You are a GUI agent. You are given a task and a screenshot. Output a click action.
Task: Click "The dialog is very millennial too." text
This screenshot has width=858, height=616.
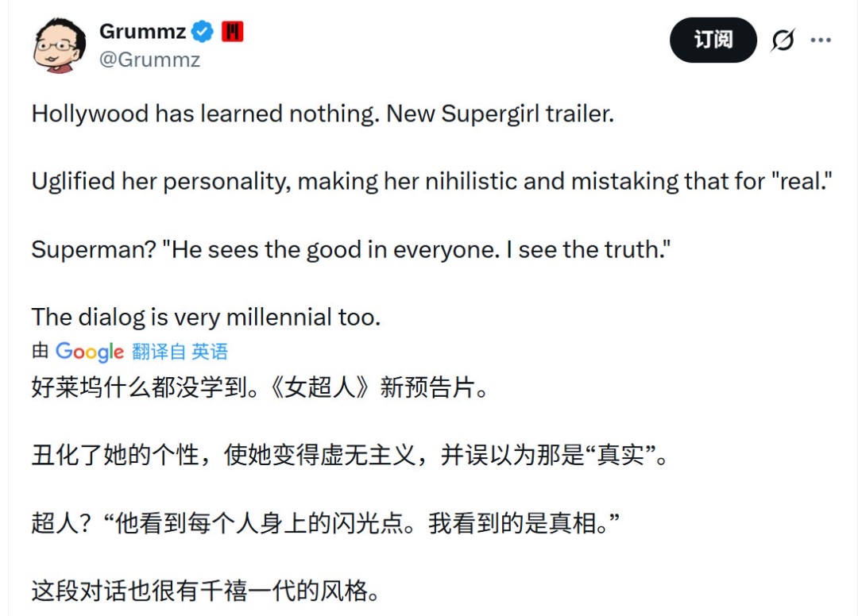(207, 318)
